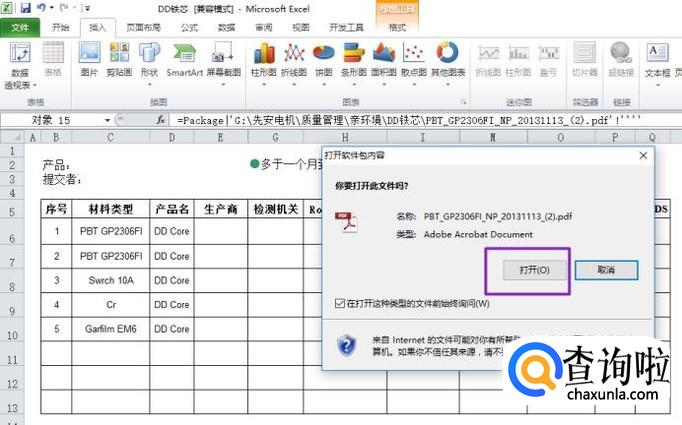Select the cell 'Garfilm EM6'
Viewport: 682px width, 425px height.
tap(111, 329)
